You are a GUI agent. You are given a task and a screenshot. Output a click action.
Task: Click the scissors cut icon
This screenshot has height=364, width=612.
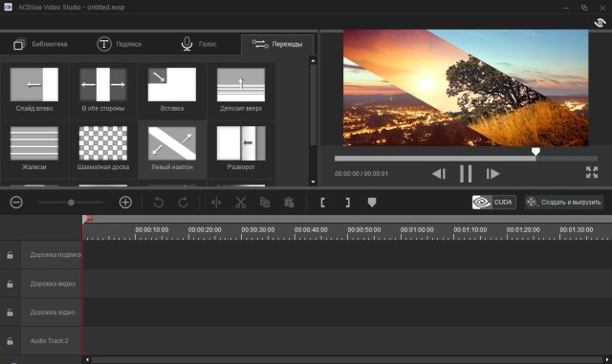[x=241, y=203]
